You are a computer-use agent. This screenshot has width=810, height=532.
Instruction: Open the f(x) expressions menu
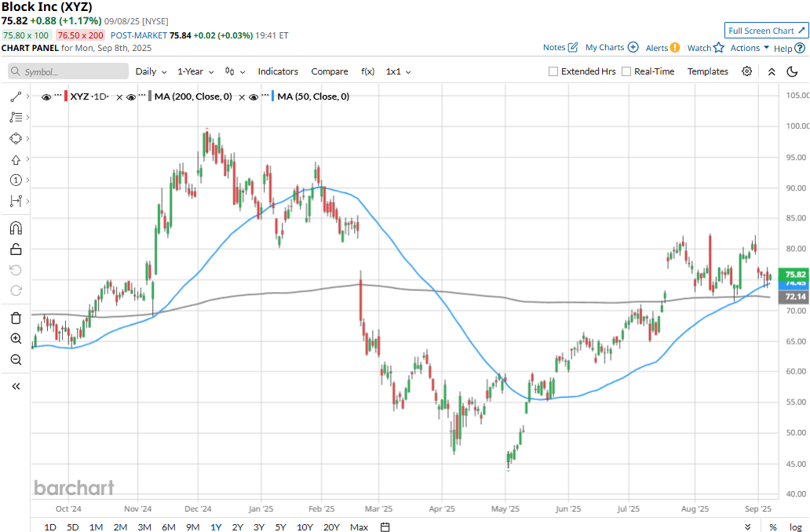pyautogui.click(x=368, y=71)
